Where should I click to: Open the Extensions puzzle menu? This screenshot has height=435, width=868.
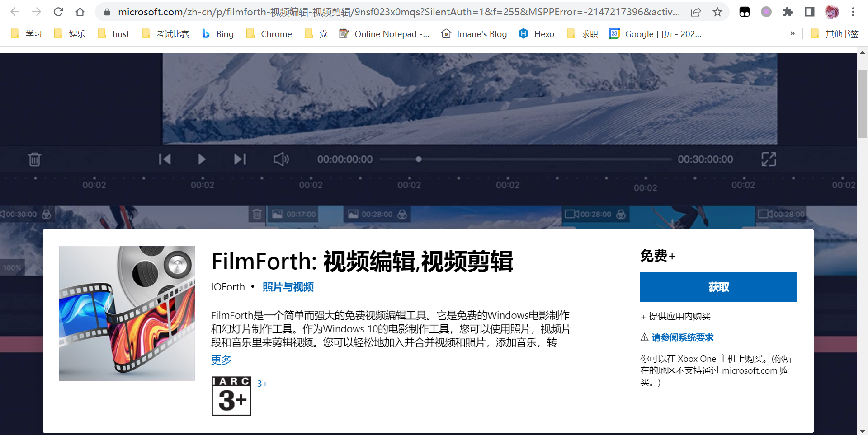coord(788,12)
